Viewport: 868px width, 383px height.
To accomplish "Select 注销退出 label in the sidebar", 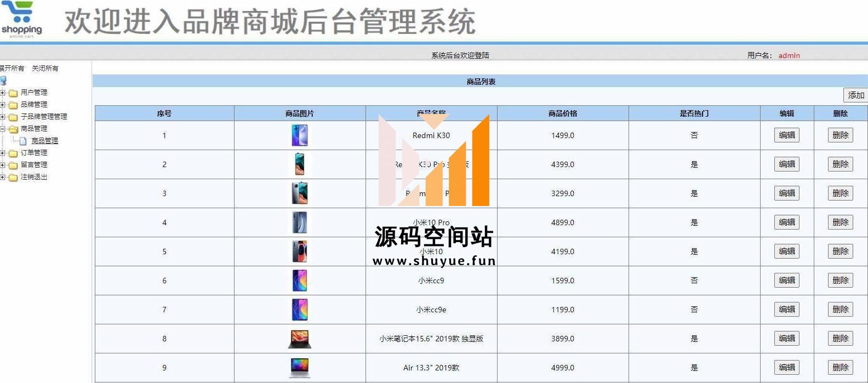I will [x=34, y=177].
